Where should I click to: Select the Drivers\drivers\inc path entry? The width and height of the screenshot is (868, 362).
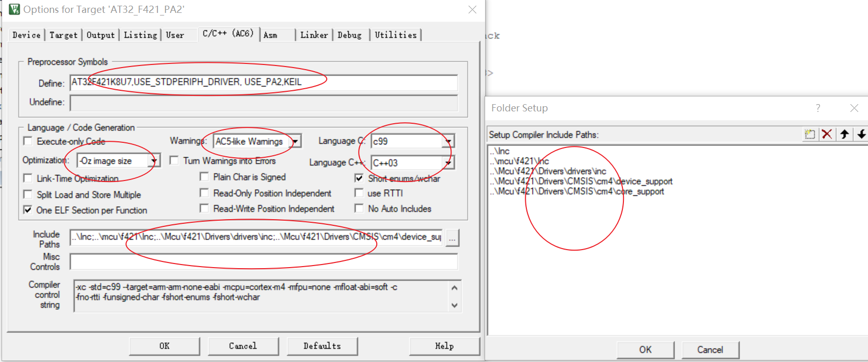point(548,171)
